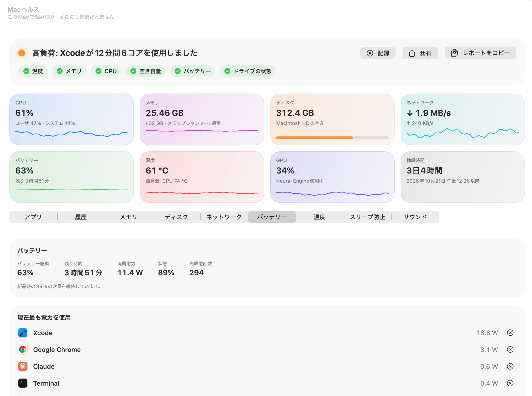
Task: Switch to the スリープ防止 tab
Action: (367, 217)
